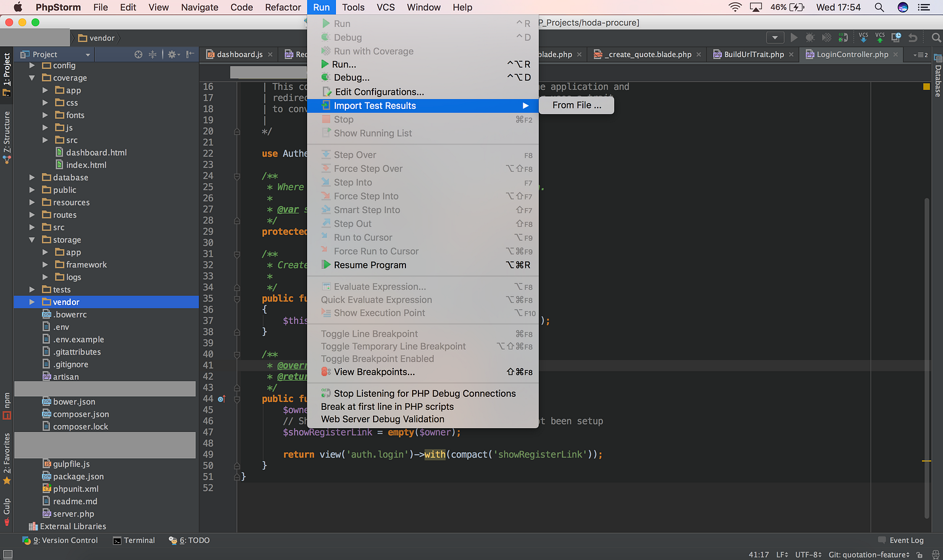Open the Gulp tool window tab
Viewport: 943px width, 560px height.
[x=6, y=512]
